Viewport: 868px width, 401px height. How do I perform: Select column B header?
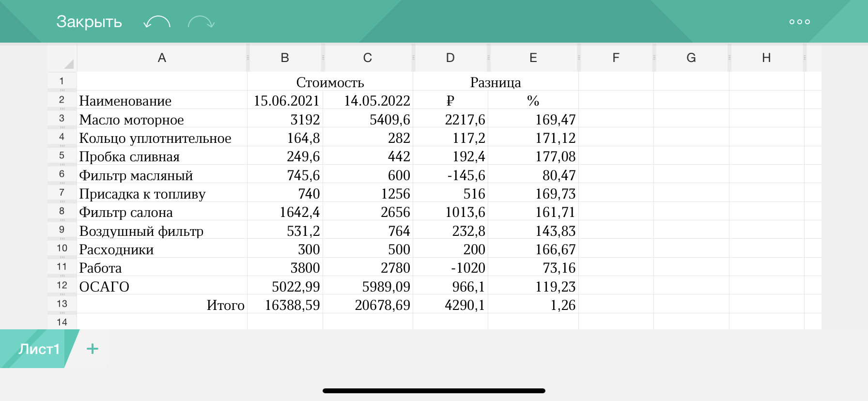point(285,58)
